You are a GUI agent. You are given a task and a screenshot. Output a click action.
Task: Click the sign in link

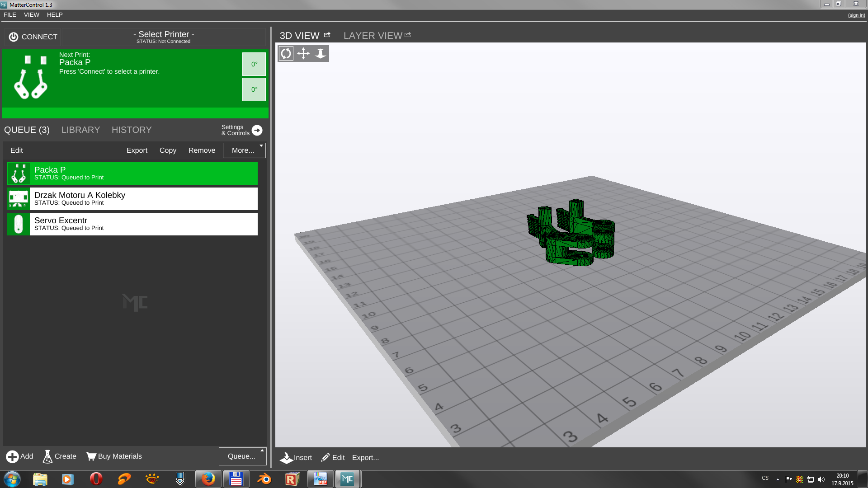click(x=856, y=15)
